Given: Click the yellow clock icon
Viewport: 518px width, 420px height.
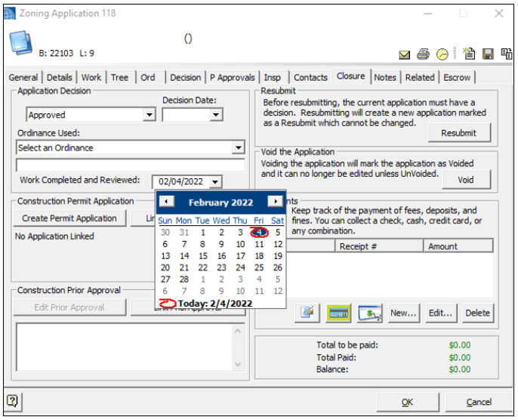Looking at the screenshot, I should pyautogui.click(x=442, y=54).
